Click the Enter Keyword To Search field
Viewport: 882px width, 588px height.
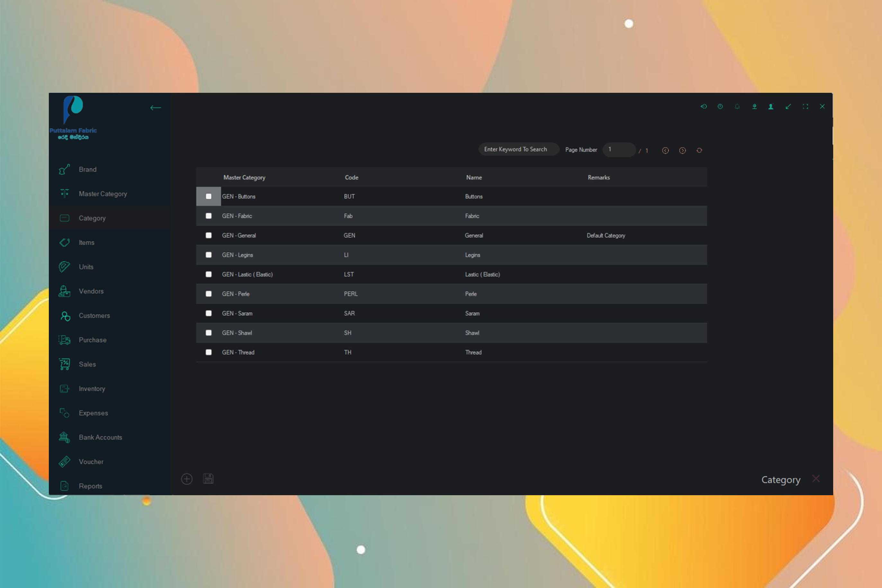point(519,149)
